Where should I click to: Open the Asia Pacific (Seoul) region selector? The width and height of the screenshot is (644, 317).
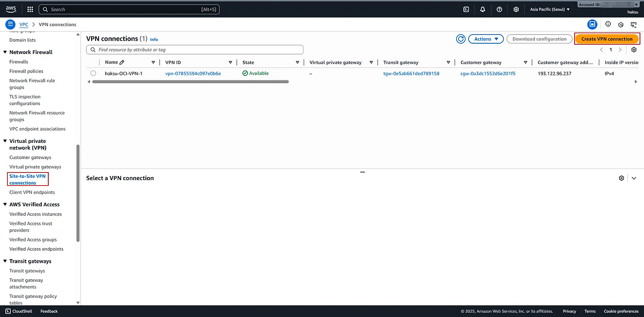tap(550, 9)
